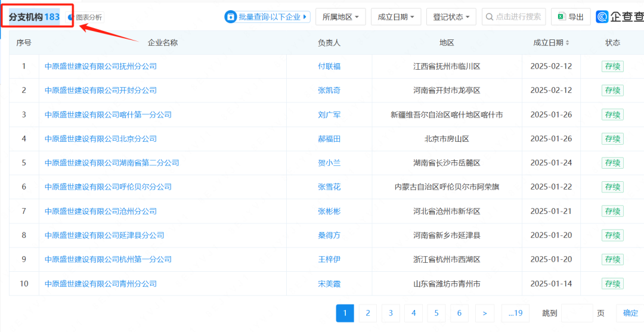
Task: Open 中原盛世建设有限公司沧州分公司 link
Action: pyautogui.click(x=101, y=211)
